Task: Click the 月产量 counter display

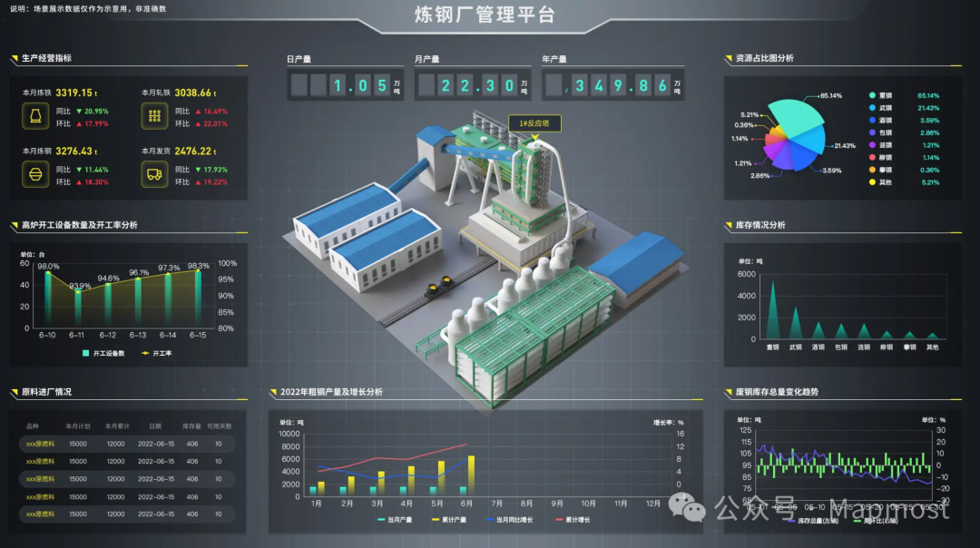Action: pos(473,85)
